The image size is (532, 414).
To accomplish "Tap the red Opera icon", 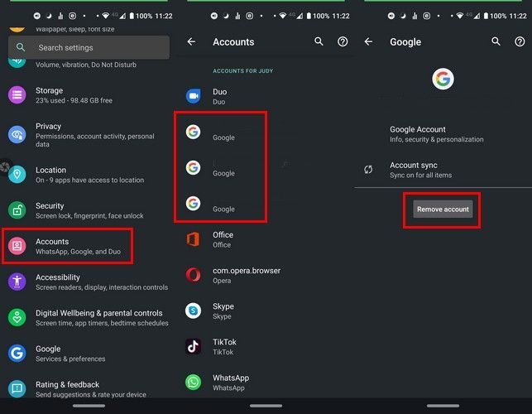I will 194,275.
